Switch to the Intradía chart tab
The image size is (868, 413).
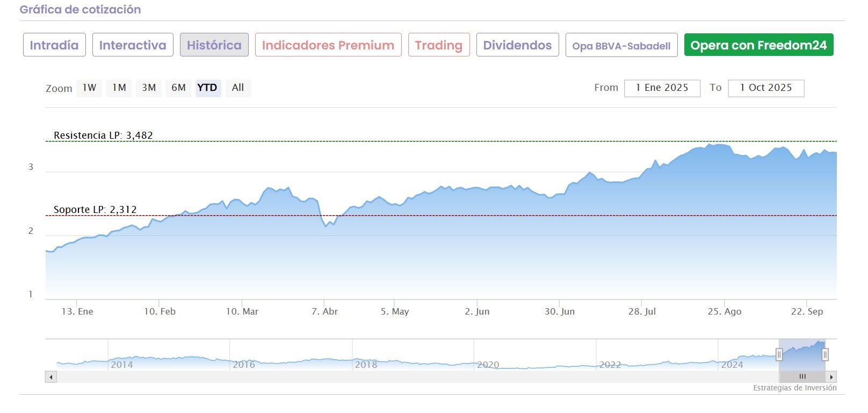pyautogui.click(x=54, y=45)
